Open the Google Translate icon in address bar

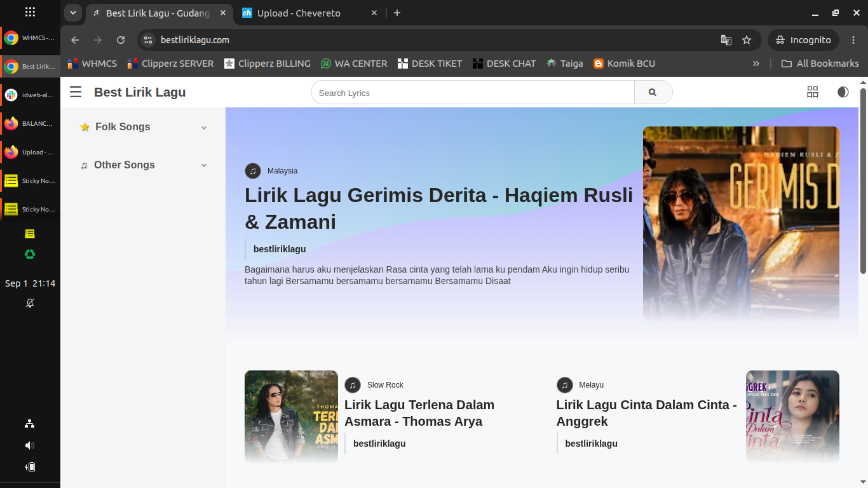[726, 40]
